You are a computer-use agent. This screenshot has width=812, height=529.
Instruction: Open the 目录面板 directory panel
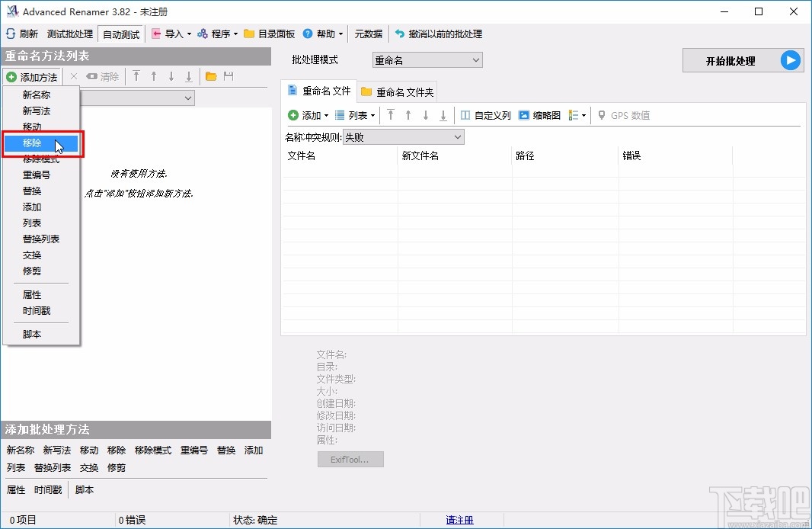tap(268, 34)
